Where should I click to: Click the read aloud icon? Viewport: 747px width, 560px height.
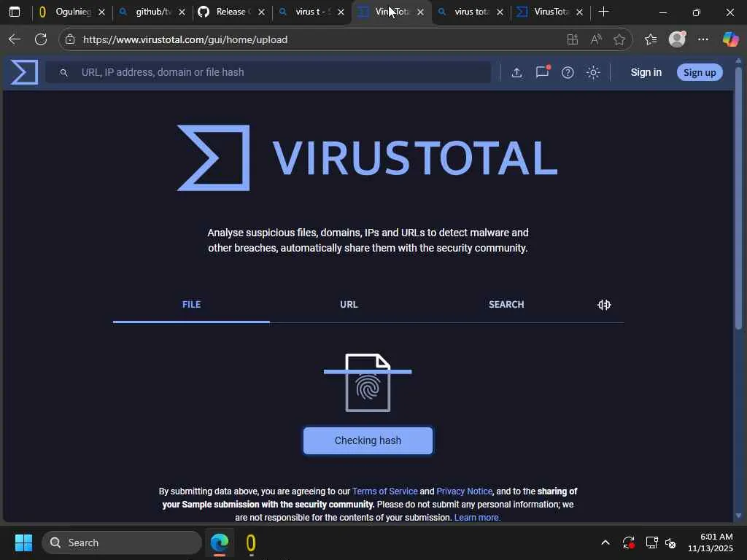[596, 39]
